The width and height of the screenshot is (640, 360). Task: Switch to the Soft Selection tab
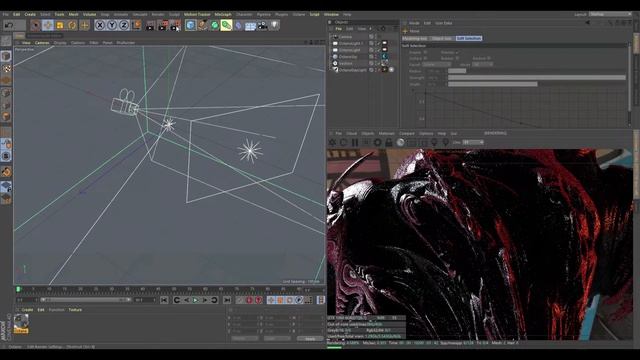pos(469,38)
